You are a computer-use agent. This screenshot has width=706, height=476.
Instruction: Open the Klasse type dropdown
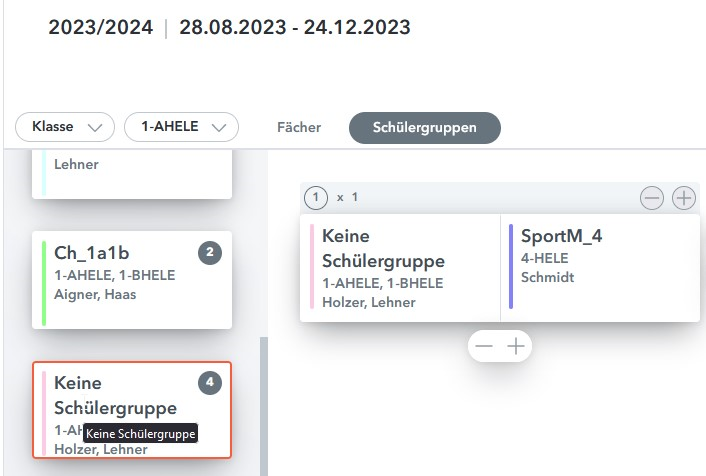click(65, 127)
